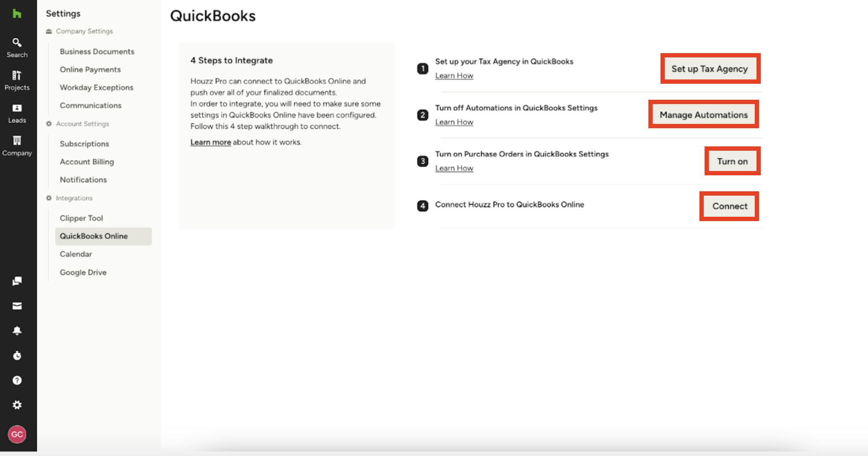The height and width of the screenshot is (456, 868).
Task: Check the mail inbox icon
Action: pos(17,306)
